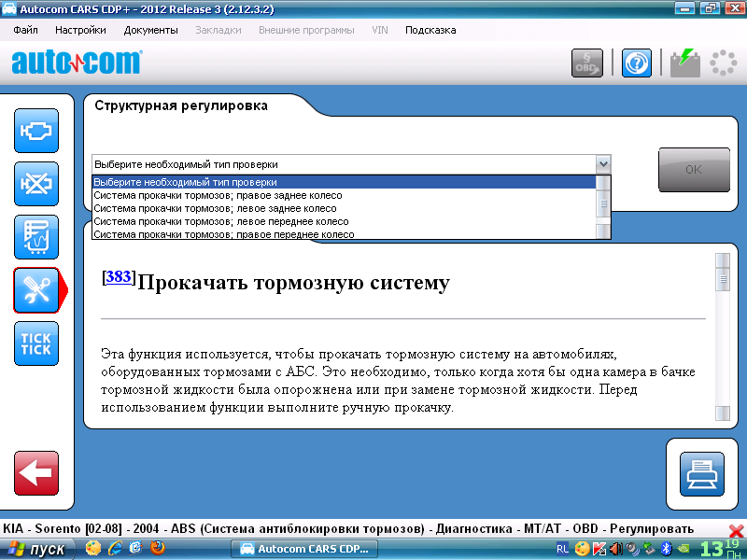Select brake bleeding right rear wheel option

point(218,195)
